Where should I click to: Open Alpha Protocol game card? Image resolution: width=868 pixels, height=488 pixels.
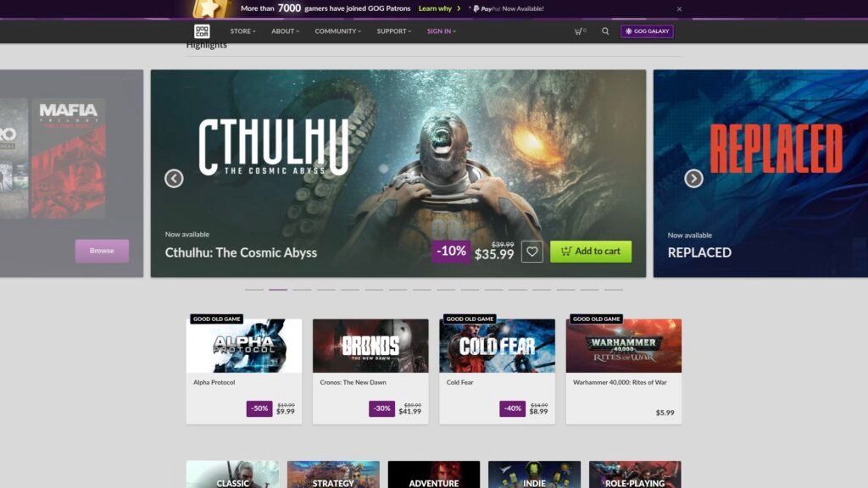244,370
